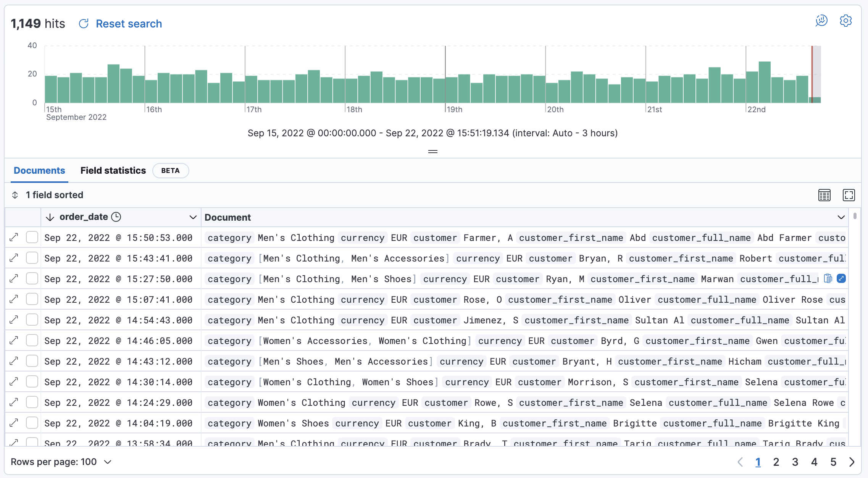Tick the checkbox for 14:30:14 row

click(32, 382)
